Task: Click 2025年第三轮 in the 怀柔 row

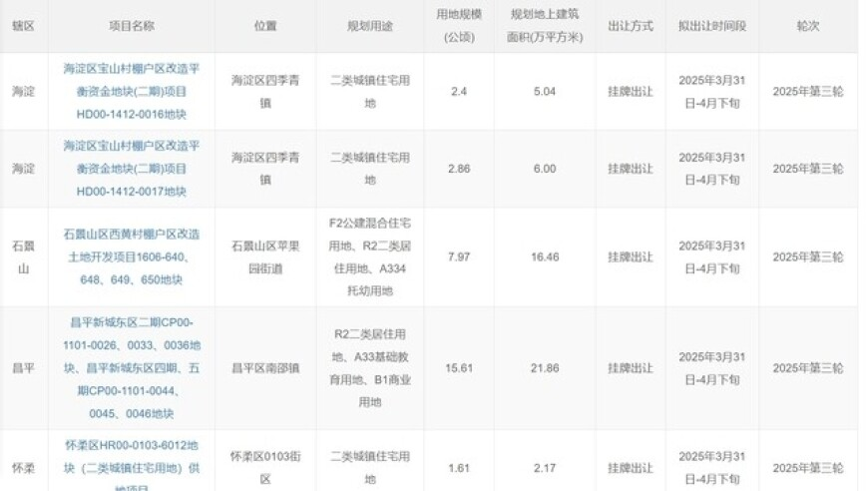Action: [808, 468]
